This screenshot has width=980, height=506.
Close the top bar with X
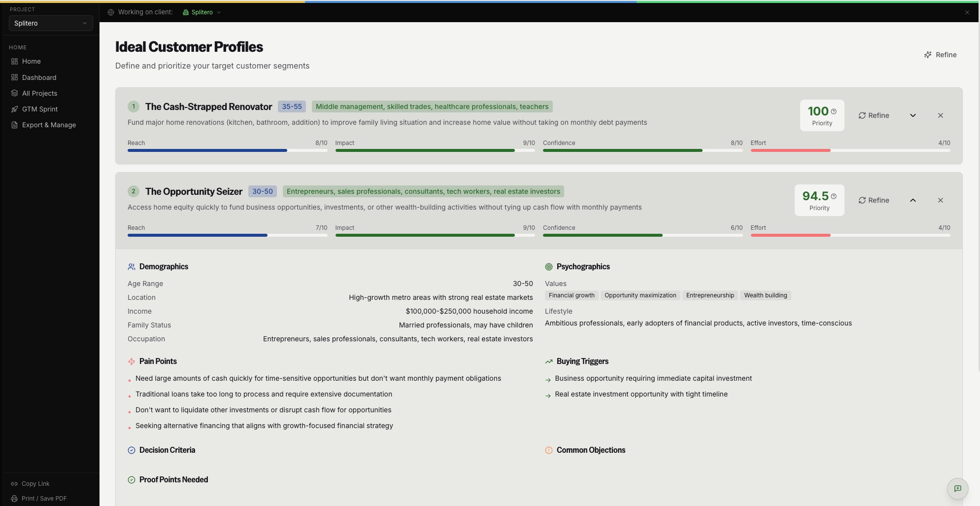[x=967, y=12]
